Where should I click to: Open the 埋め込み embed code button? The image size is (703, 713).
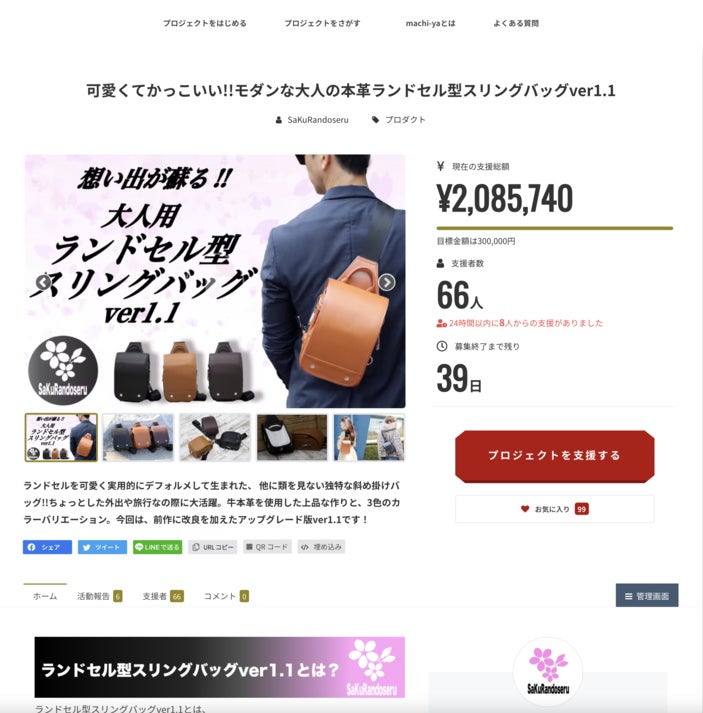321,547
